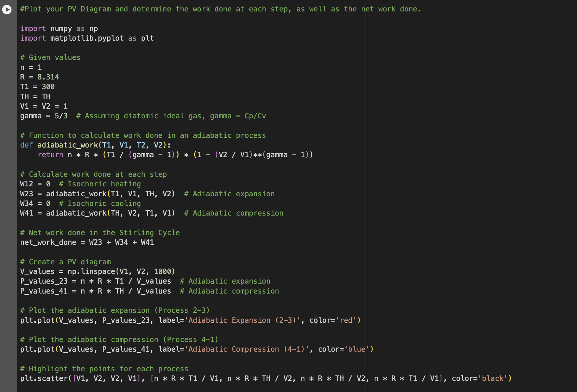Image resolution: width=577 pixels, height=392 pixels.
Task: Place cursor at 'TH = TH' line
Action: click(x=35, y=97)
